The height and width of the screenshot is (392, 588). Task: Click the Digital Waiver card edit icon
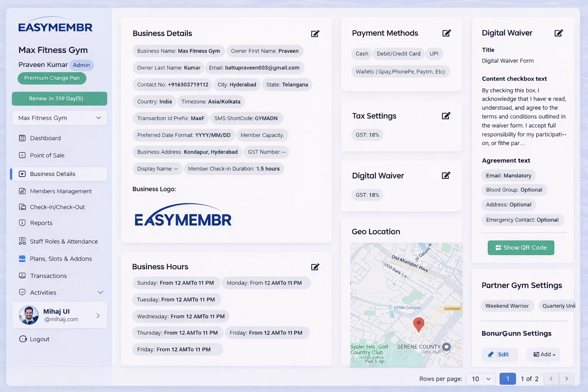click(x=559, y=33)
